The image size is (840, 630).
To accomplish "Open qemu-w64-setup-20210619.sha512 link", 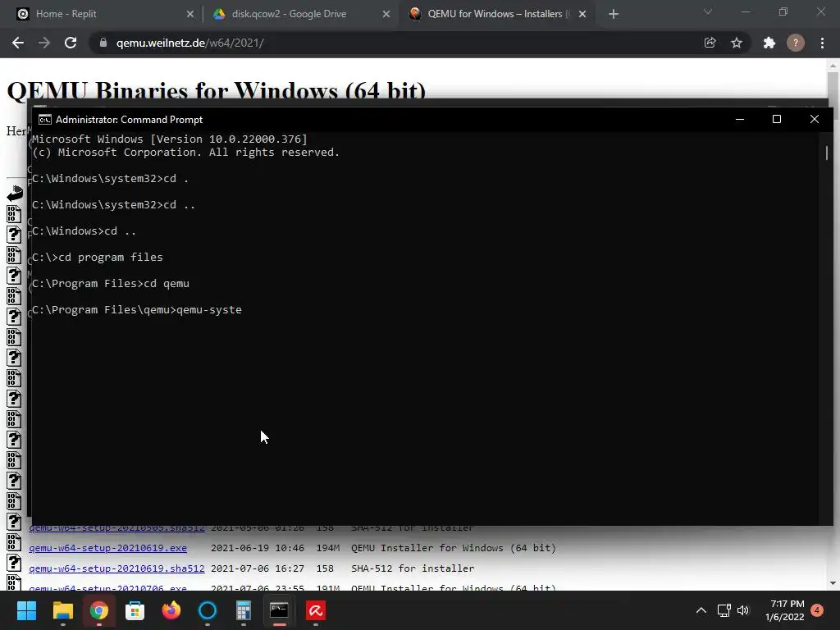I will (x=116, y=568).
